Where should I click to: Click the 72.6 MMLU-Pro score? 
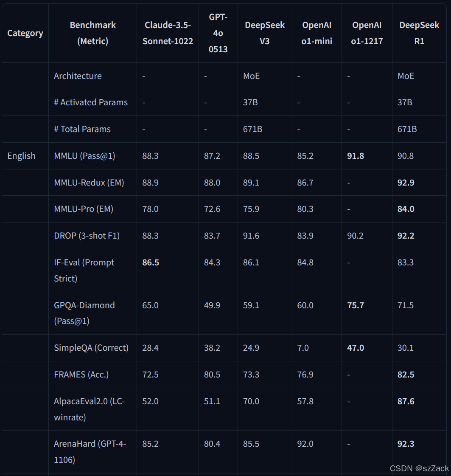click(x=212, y=209)
